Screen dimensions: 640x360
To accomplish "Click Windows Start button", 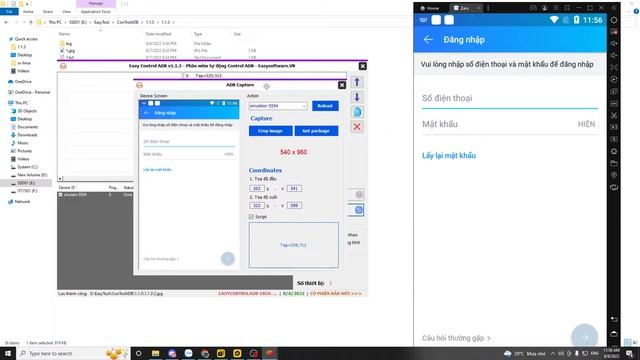I will click(8, 353).
